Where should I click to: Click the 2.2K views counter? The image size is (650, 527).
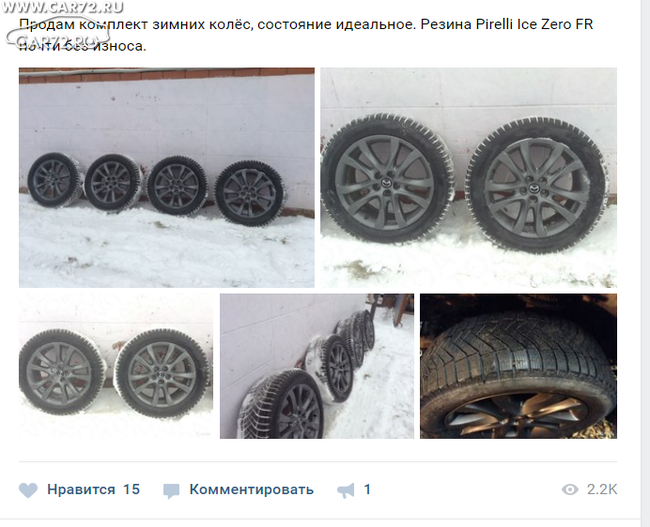[x=602, y=490]
